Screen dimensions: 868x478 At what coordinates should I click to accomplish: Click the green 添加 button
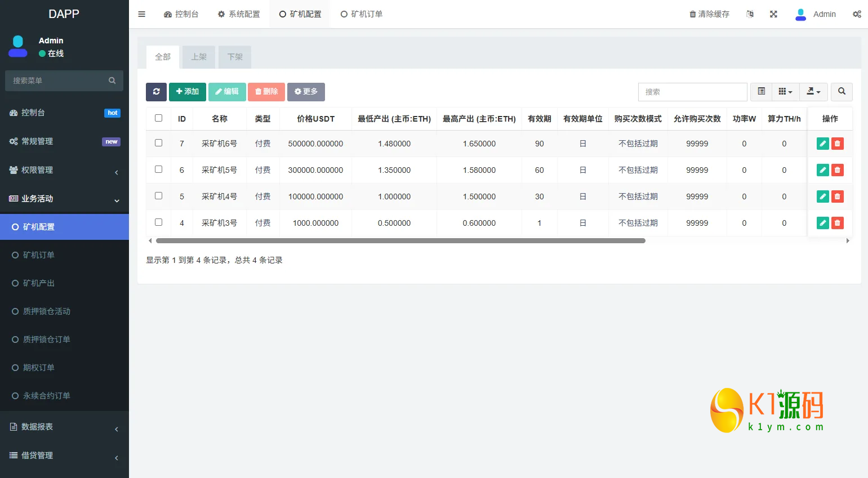coord(188,92)
